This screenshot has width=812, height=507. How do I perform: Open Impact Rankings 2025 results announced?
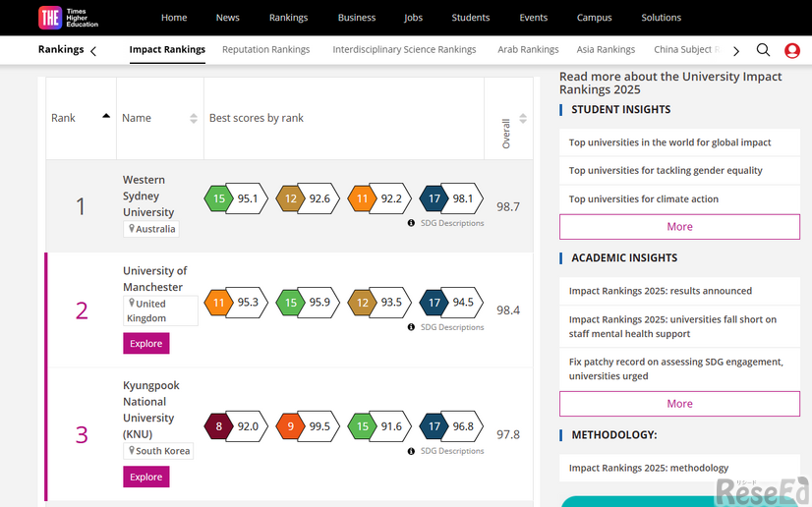[x=661, y=291]
